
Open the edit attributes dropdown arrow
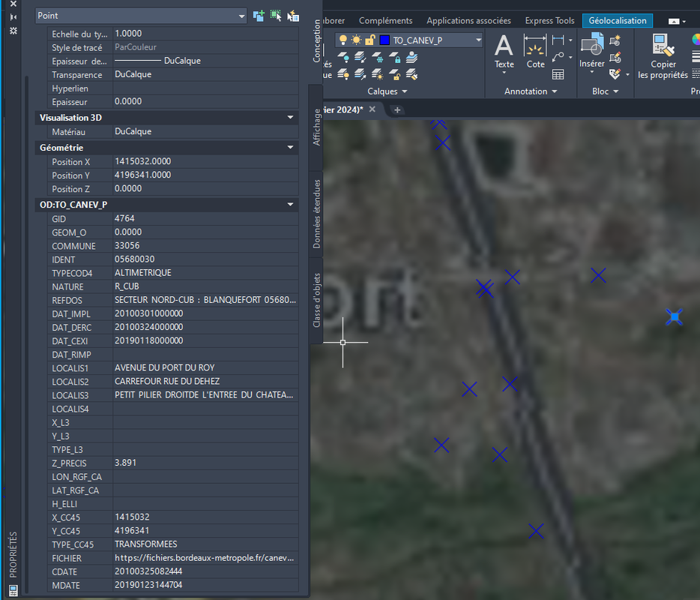pos(627,74)
